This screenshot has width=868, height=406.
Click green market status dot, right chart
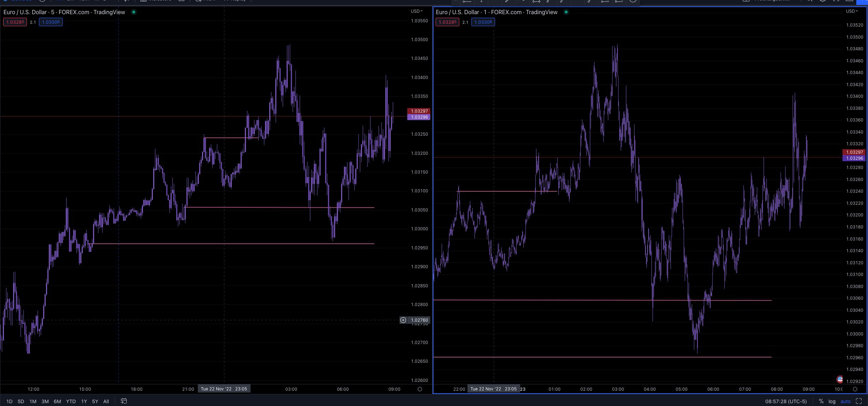click(566, 12)
